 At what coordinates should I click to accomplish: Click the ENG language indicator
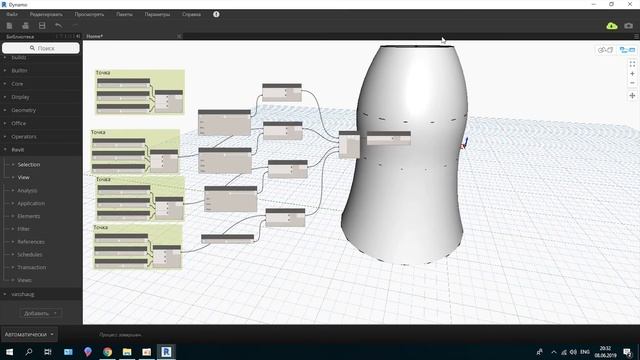pyautogui.click(x=585, y=352)
